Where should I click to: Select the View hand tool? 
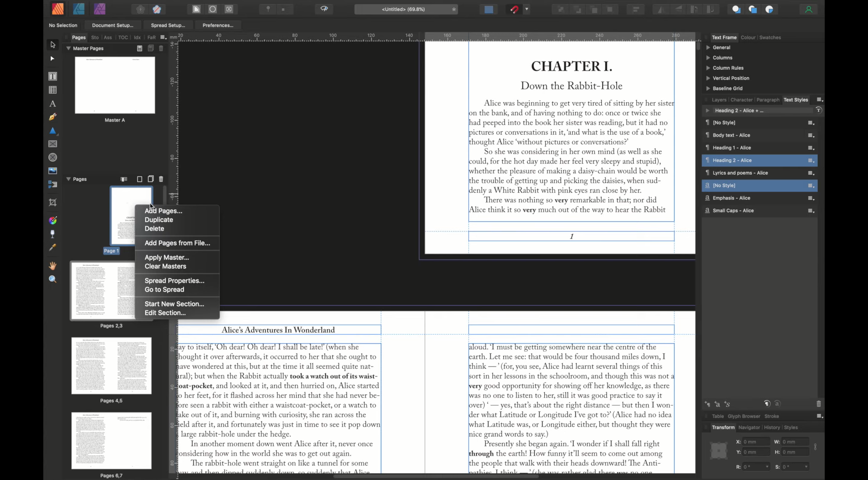53,266
